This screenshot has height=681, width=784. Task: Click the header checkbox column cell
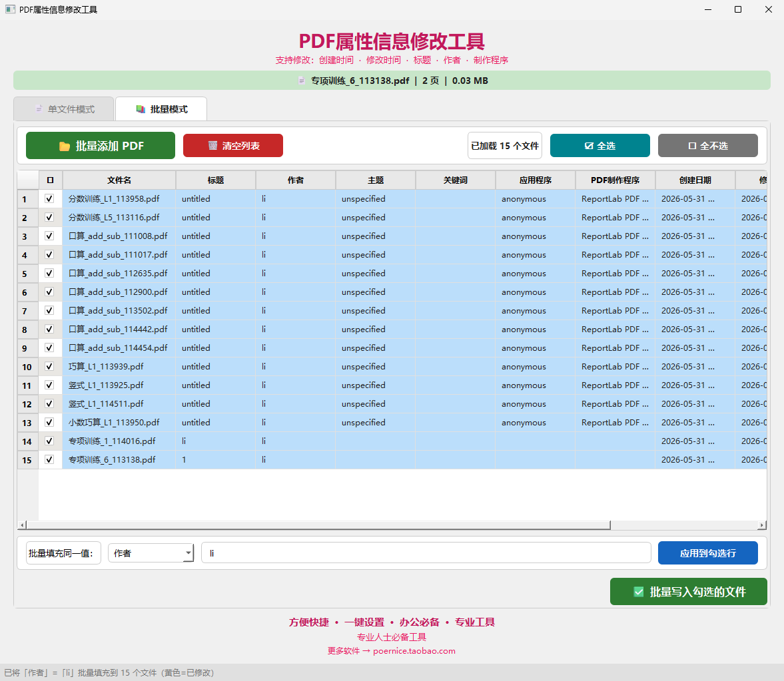click(x=51, y=180)
